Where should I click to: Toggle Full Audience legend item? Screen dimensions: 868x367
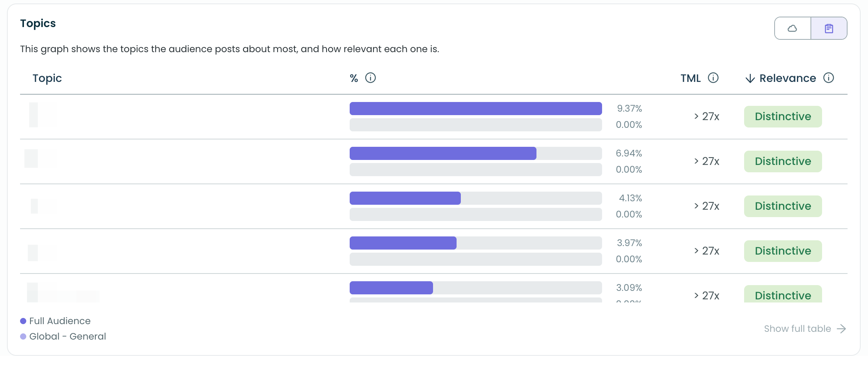point(55,321)
